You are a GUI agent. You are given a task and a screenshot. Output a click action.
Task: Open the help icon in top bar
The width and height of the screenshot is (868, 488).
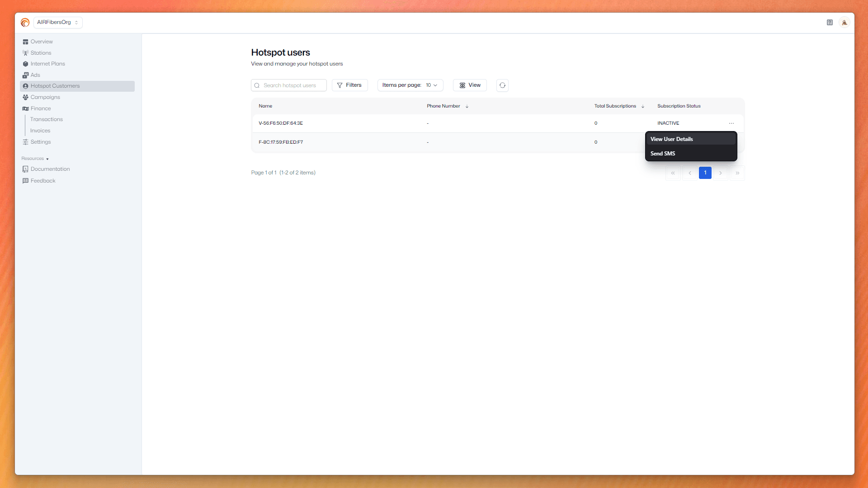coord(830,23)
